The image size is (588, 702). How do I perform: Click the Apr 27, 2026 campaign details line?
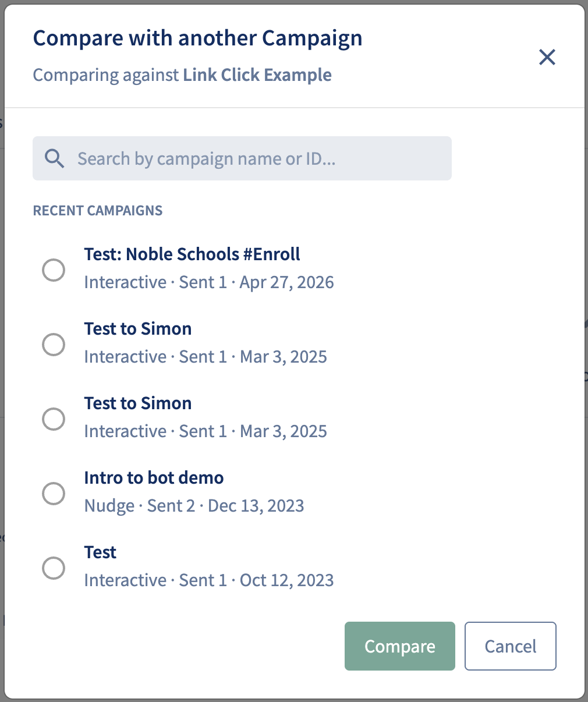pos(209,282)
